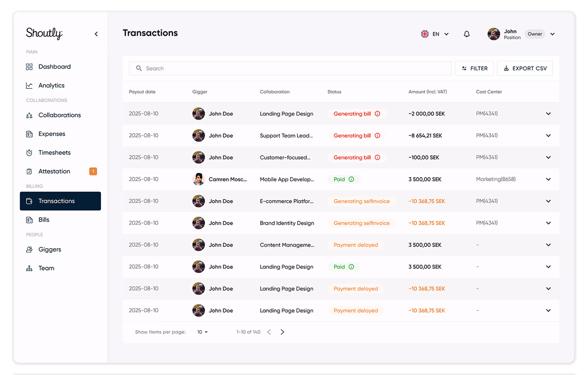Select the Timesheets clock icon

coord(29,152)
